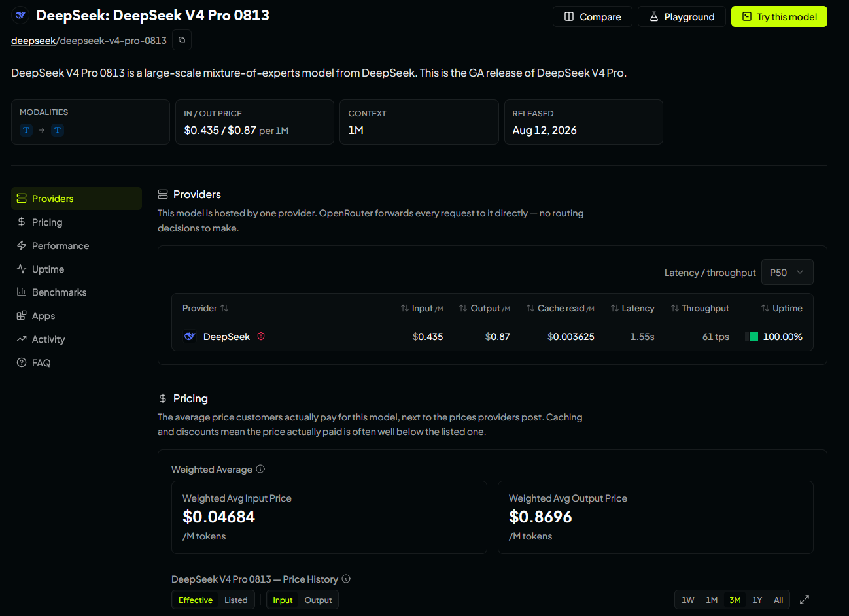Set price history range to 1M
This screenshot has width=849, height=616.
click(x=712, y=600)
